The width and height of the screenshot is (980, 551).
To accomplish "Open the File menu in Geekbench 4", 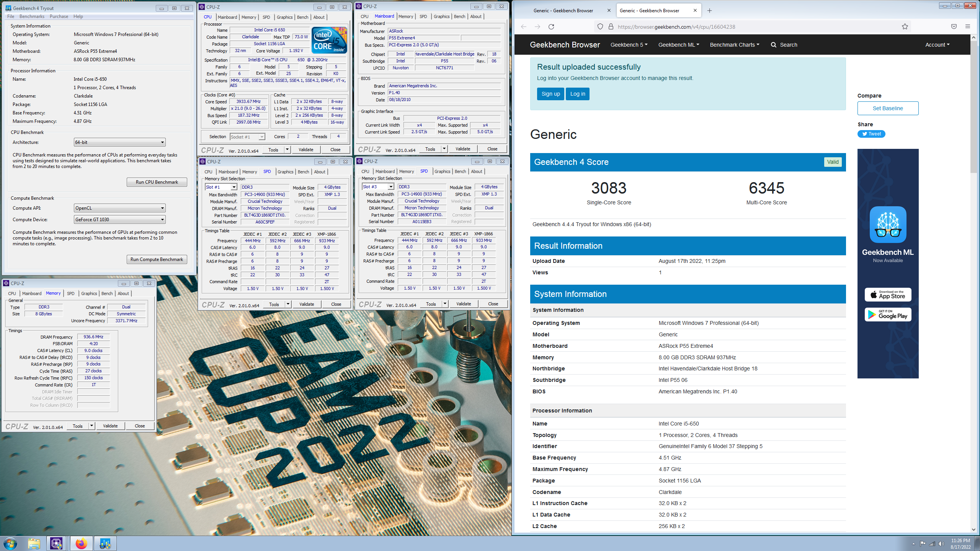I will click(x=11, y=16).
